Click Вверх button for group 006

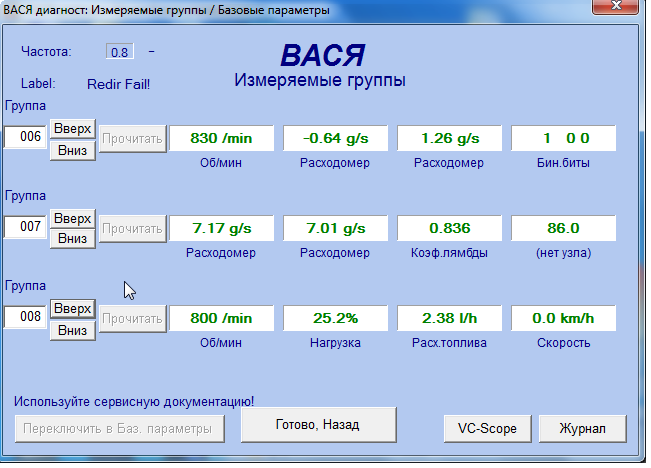point(72,129)
